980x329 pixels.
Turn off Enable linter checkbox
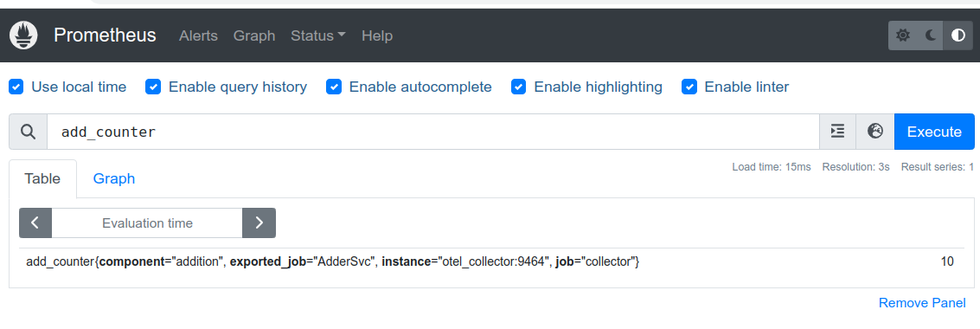point(689,87)
